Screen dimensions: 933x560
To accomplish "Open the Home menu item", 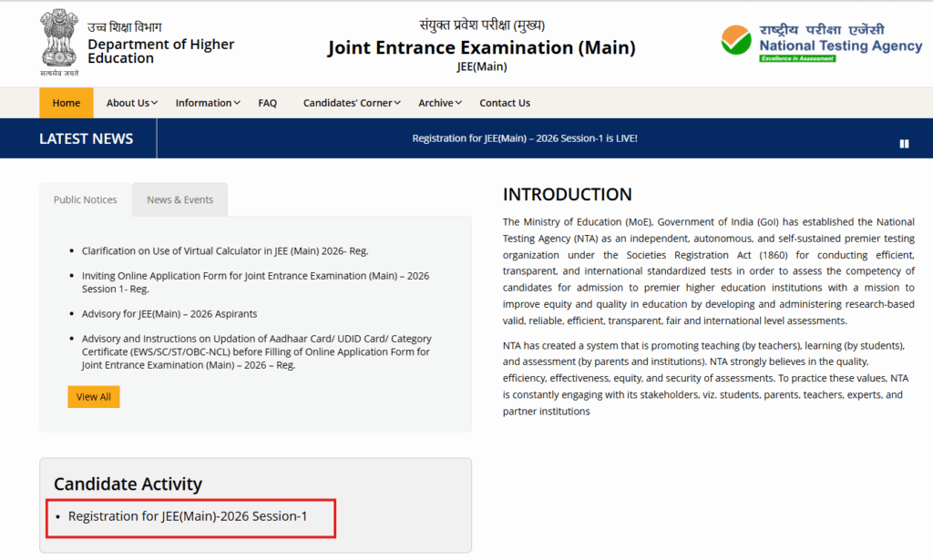I will pos(67,103).
